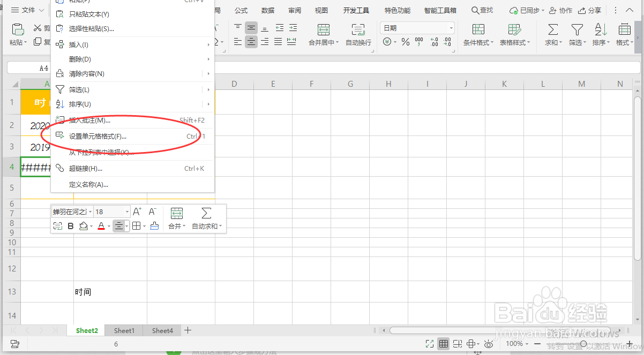644x355 pixels.
Task: Click the Sort (排序) ribbon icon
Action: pyautogui.click(x=601, y=29)
